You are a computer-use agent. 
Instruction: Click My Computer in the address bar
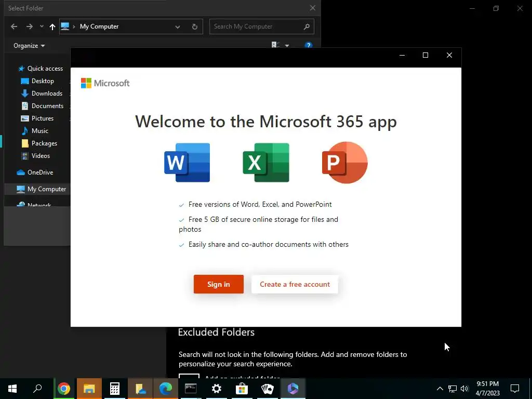pyautogui.click(x=99, y=26)
